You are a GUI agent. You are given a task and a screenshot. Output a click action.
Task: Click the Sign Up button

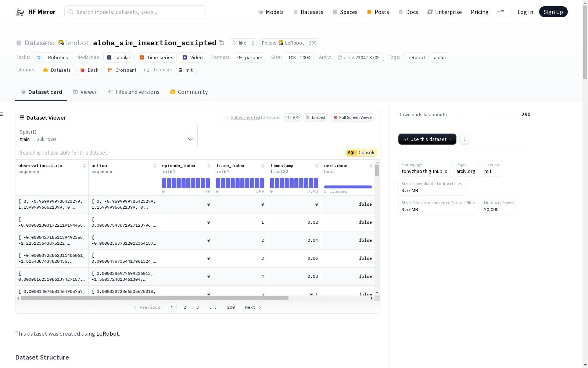tap(553, 12)
